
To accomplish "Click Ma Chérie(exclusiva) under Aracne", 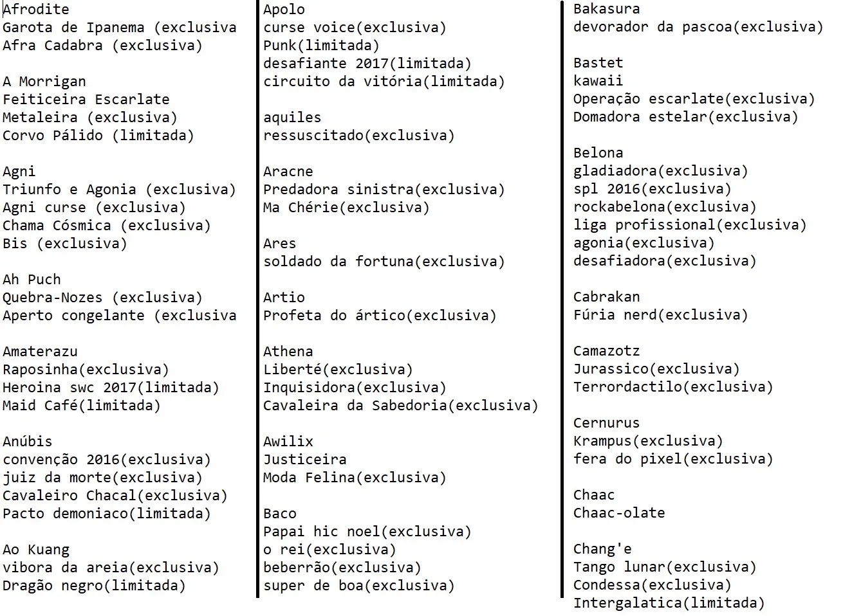I will 346,208.
